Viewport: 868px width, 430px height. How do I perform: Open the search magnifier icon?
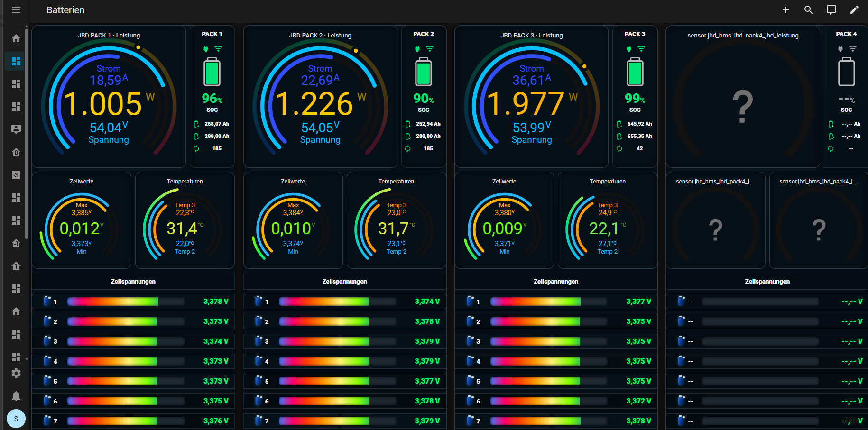[809, 10]
